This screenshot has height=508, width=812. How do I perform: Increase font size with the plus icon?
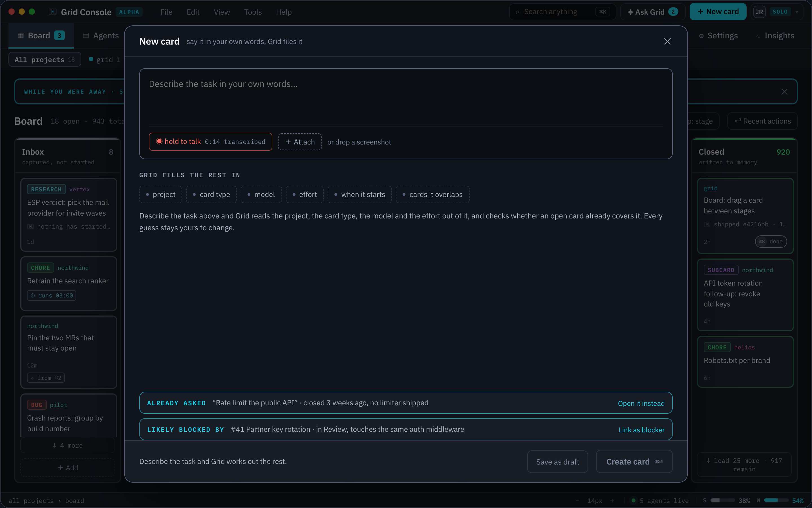[612, 501]
